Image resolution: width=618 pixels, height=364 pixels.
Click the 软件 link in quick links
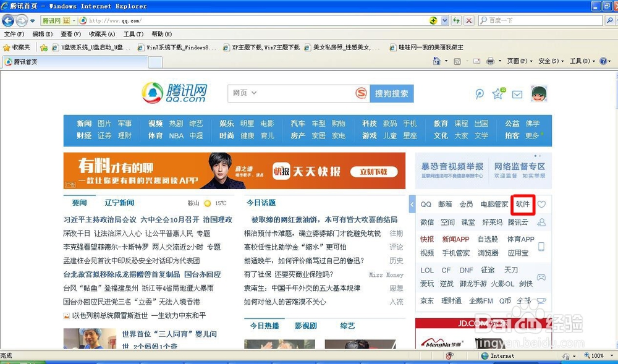pyautogui.click(x=523, y=204)
